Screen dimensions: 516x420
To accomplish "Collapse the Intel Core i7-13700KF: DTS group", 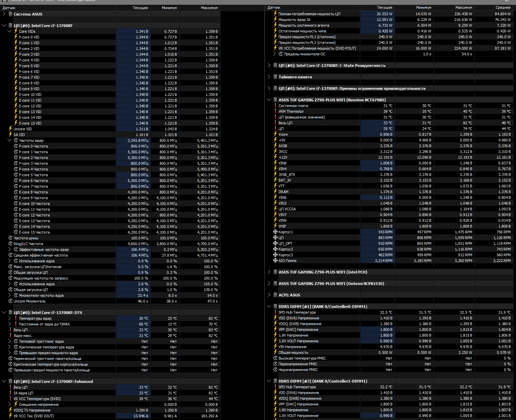I will (4, 313).
